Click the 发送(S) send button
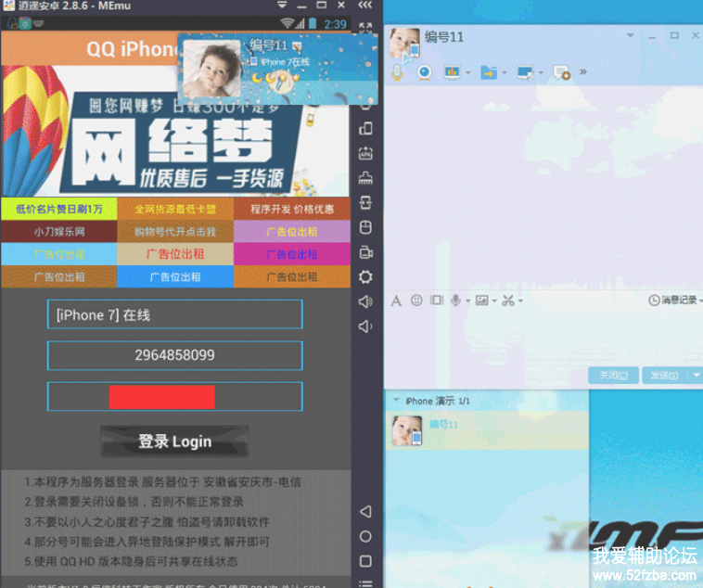The height and width of the screenshot is (588, 703). click(664, 375)
